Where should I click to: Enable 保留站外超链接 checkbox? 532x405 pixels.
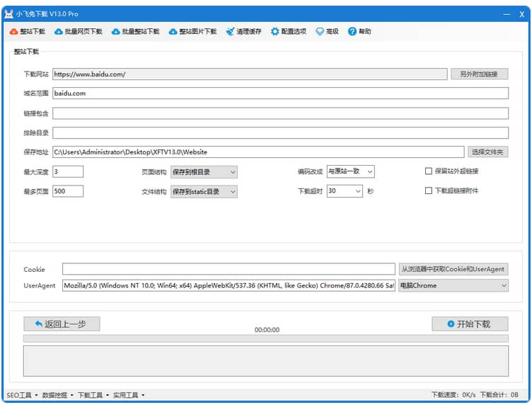[429, 171]
